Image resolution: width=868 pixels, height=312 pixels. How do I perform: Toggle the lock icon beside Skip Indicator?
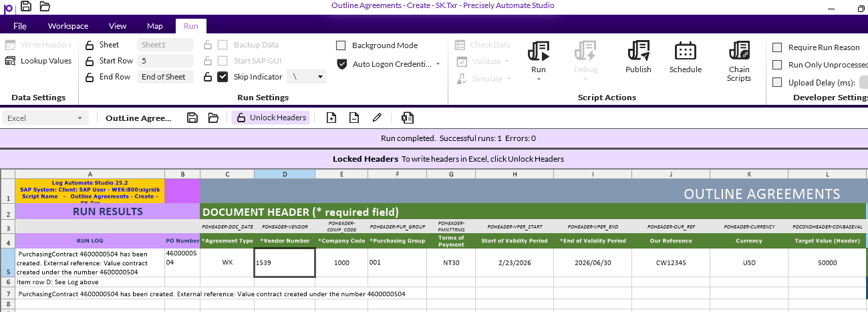208,77
